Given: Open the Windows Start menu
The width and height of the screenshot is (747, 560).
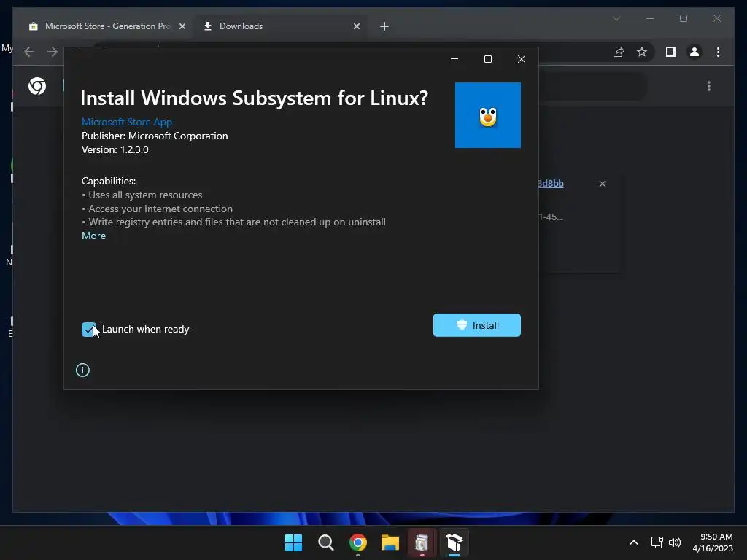Looking at the screenshot, I should tap(293, 542).
